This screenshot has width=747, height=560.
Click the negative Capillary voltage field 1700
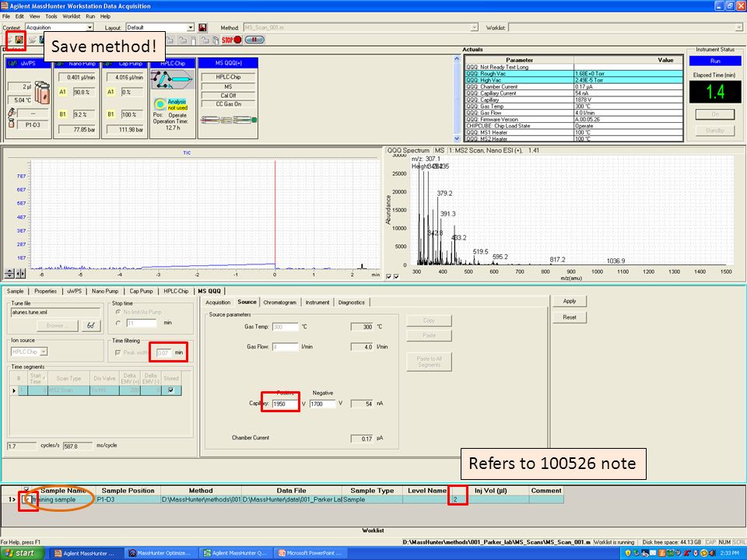coord(322,404)
